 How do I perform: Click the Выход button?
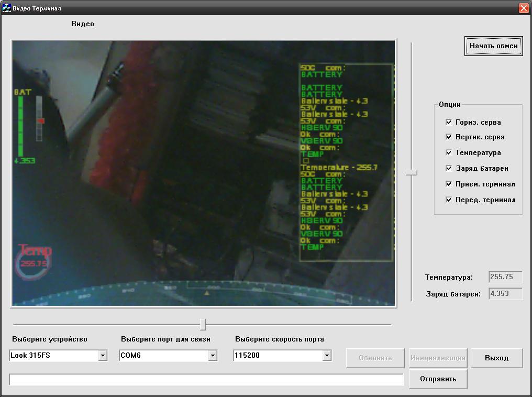(x=496, y=358)
